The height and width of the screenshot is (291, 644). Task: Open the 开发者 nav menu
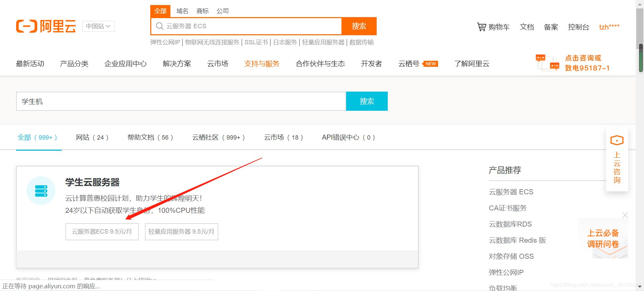[x=372, y=64]
